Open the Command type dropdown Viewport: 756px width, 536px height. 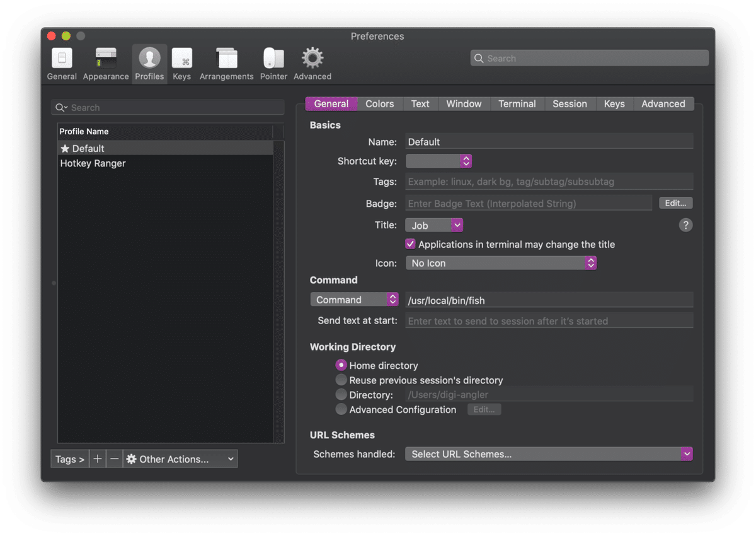pyautogui.click(x=355, y=300)
